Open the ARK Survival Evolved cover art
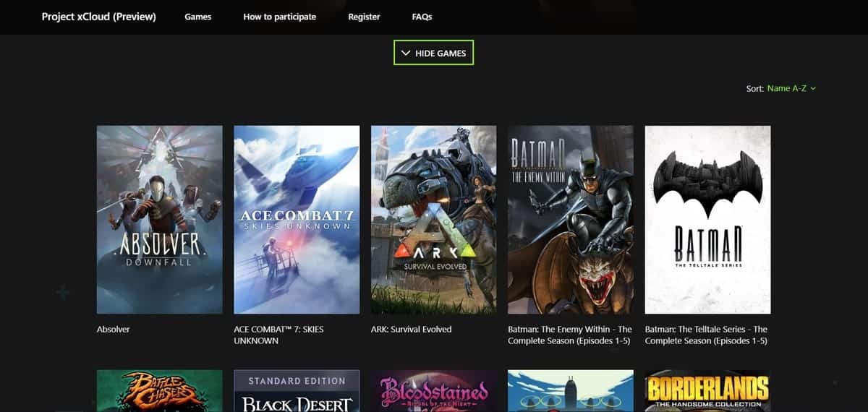The height and width of the screenshot is (412, 868). [434, 220]
